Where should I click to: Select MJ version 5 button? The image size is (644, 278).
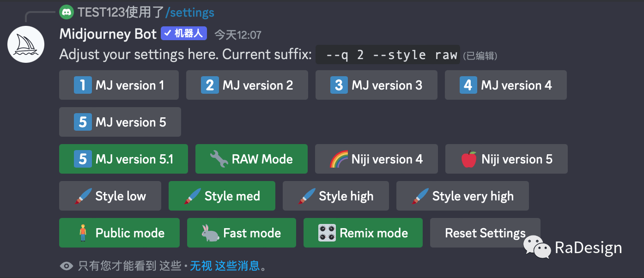tap(120, 122)
